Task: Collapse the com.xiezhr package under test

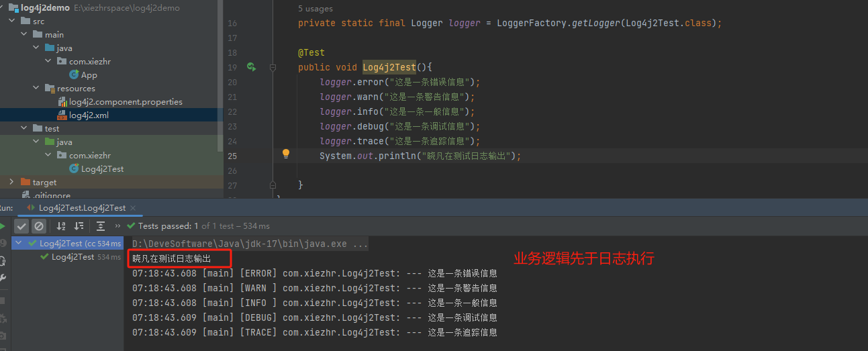Action: tap(48, 156)
